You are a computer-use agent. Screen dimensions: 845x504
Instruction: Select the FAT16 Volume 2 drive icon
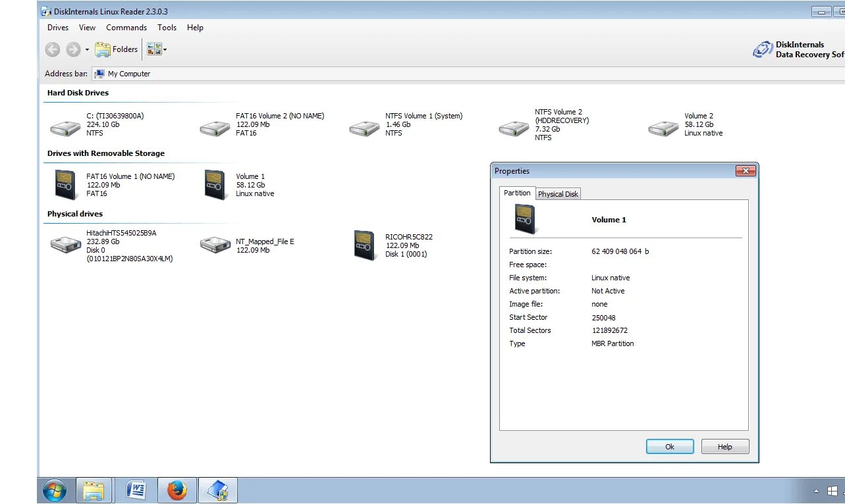tap(215, 128)
